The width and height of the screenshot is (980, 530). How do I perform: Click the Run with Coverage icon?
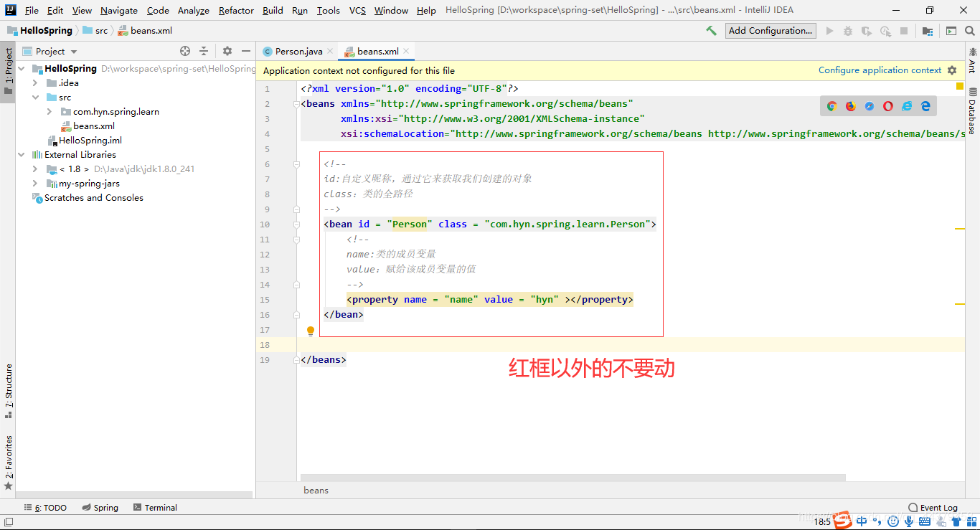tap(867, 31)
